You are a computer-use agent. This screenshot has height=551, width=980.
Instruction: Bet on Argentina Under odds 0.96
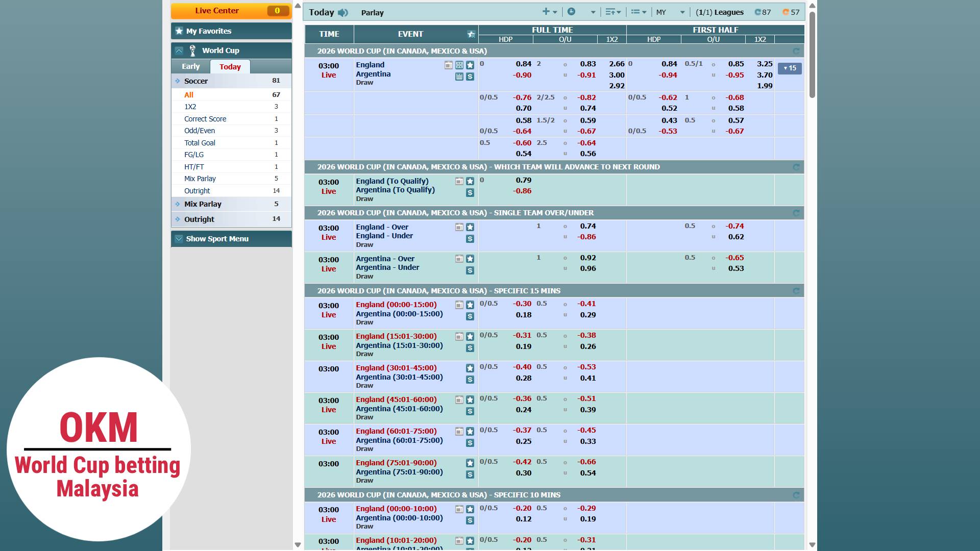[588, 268]
